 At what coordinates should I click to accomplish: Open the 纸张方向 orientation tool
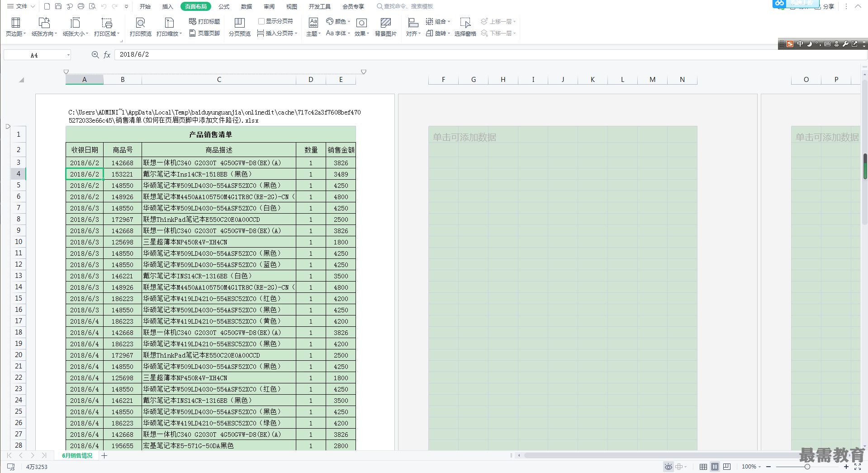tap(44, 27)
